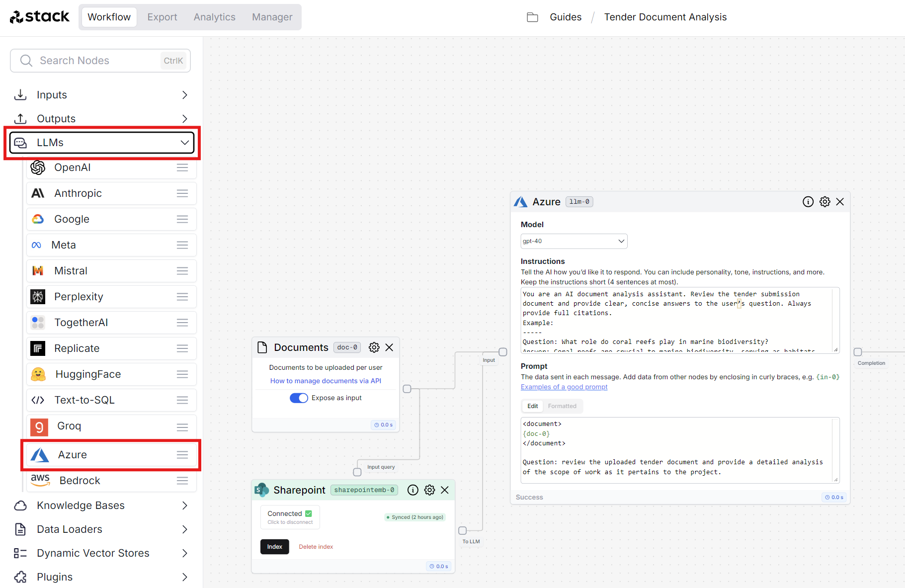Open the Manager tab
This screenshot has width=905, height=588.
click(x=272, y=17)
